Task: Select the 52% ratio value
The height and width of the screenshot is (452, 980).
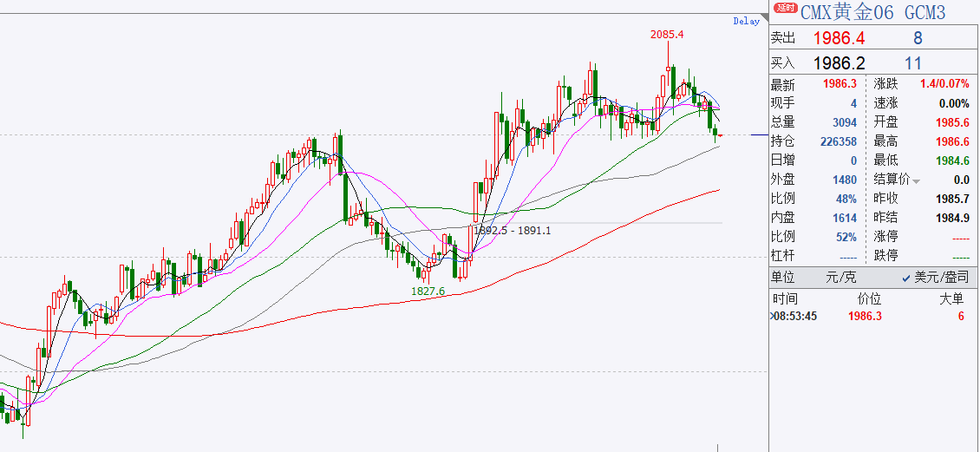Action: 846,238
